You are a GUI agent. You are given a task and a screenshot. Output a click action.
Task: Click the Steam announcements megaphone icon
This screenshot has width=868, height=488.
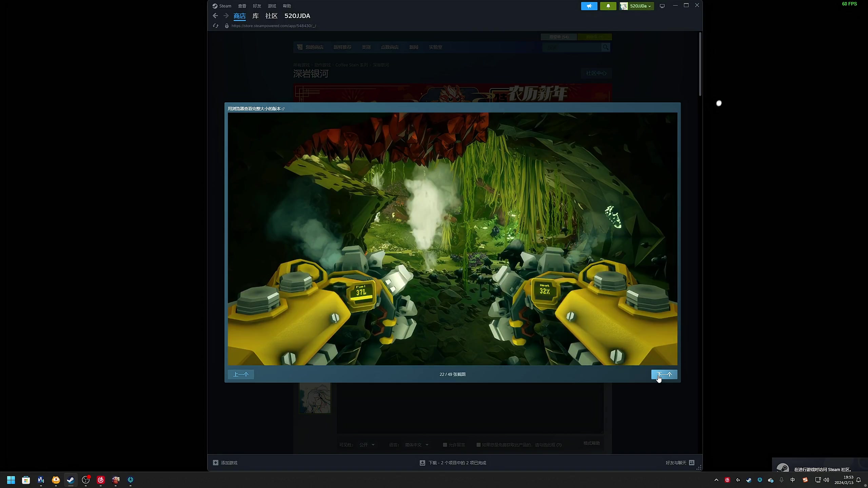pos(589,6)
